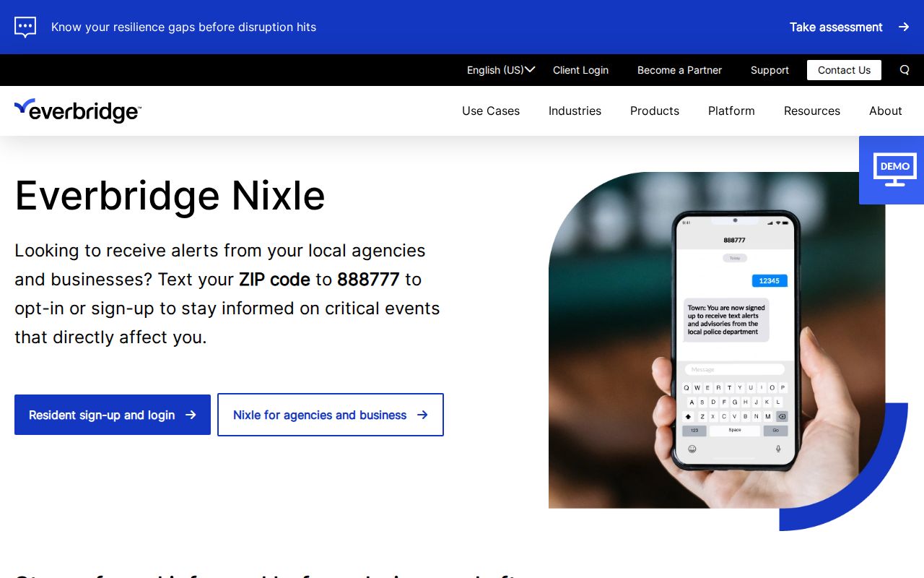Viewport: 924px width, 578px height.
Task: Open Become a Partner link
Action: pos(679,70)
